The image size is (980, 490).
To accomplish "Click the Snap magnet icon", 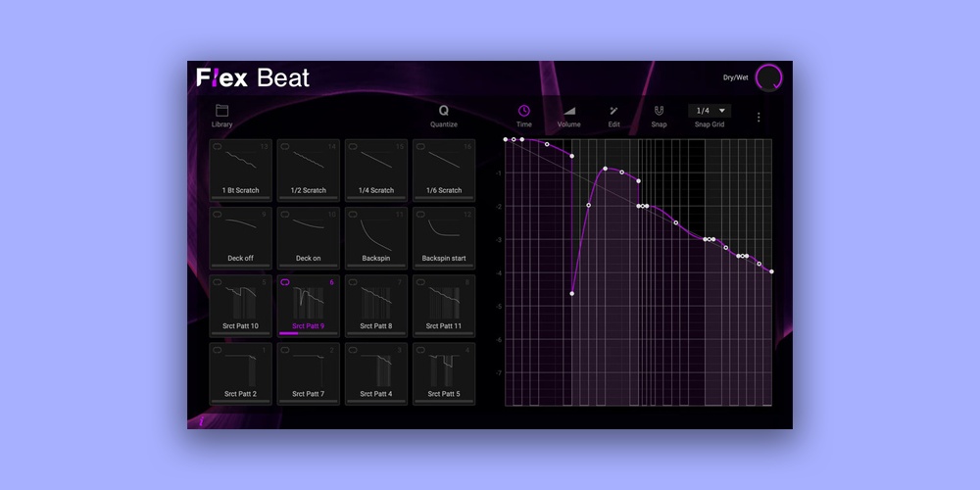I will click(660, 111).
